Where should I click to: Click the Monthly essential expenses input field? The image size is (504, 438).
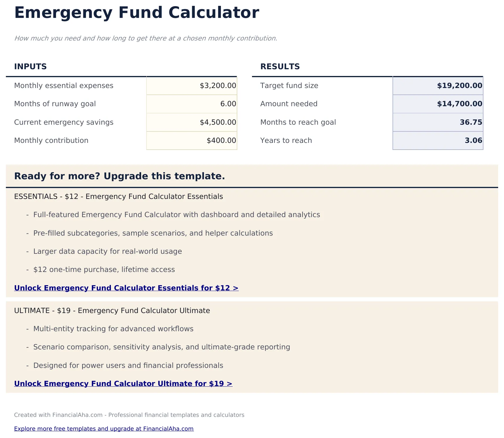coord(192,86)
